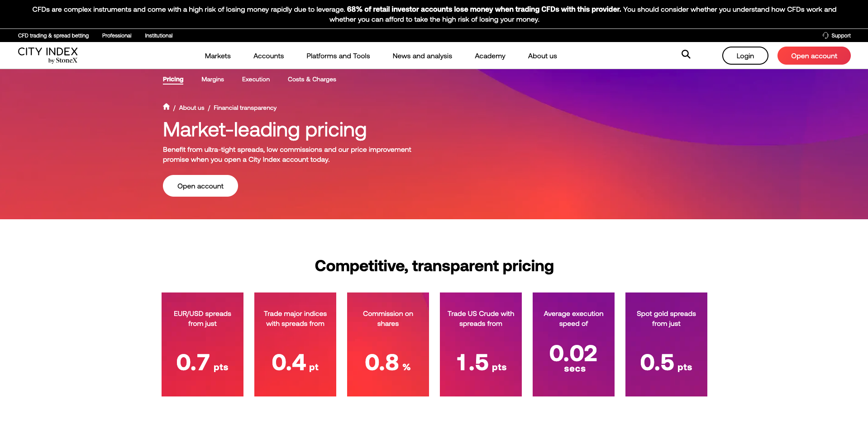Click the Support headset icon

(825, 35)
